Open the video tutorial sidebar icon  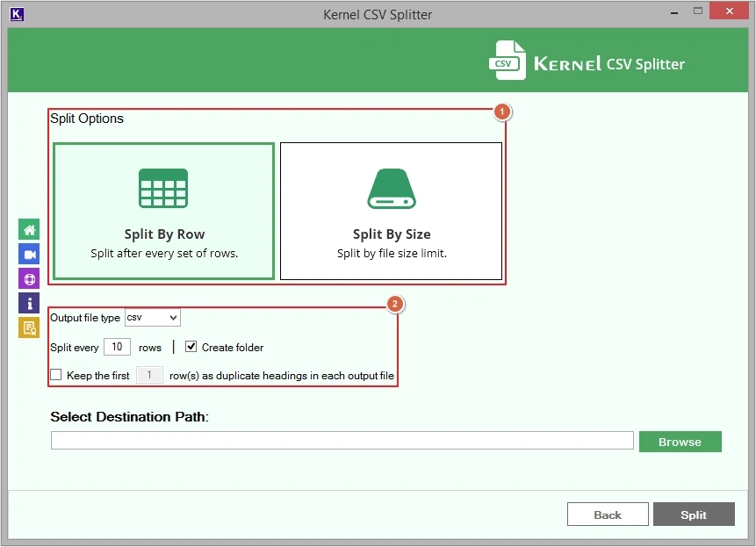(x=29, y=254)
